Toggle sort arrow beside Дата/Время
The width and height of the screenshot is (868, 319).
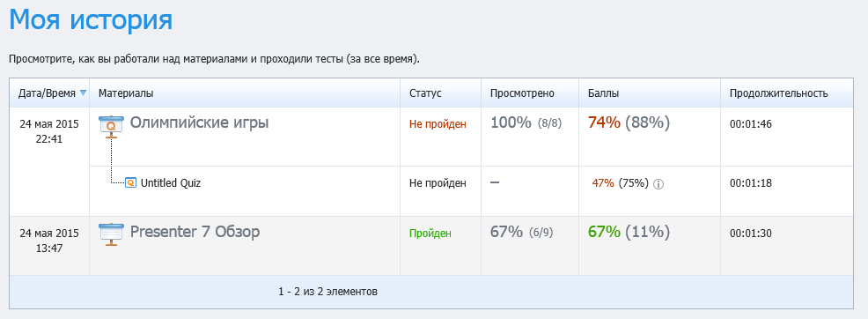click(83, 93)
